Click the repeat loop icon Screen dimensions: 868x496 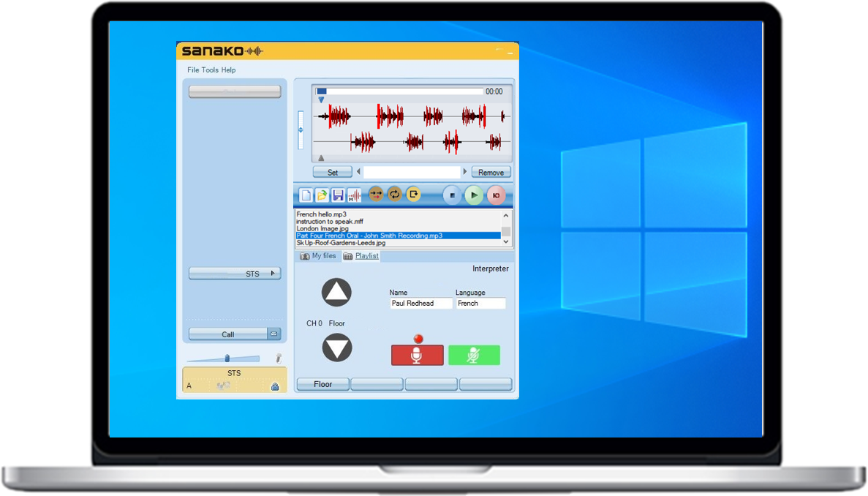(395, 195)
